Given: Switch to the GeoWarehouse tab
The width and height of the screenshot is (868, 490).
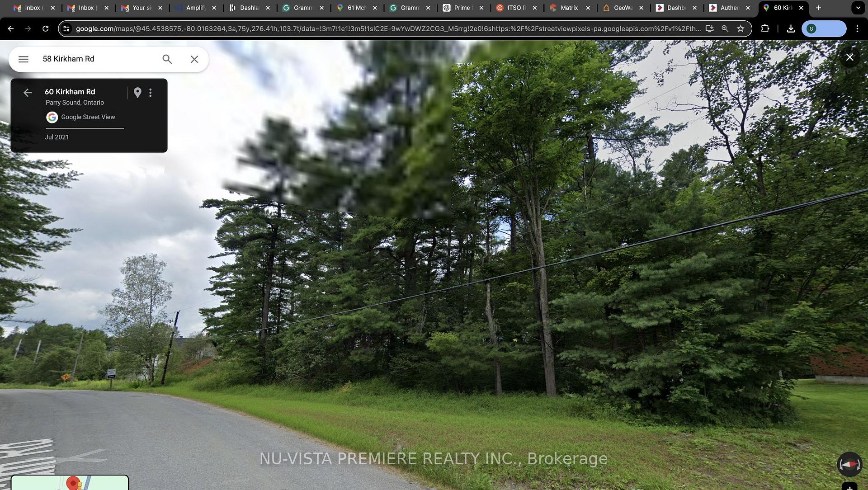Looking at the screenshot, I should 622,8.
